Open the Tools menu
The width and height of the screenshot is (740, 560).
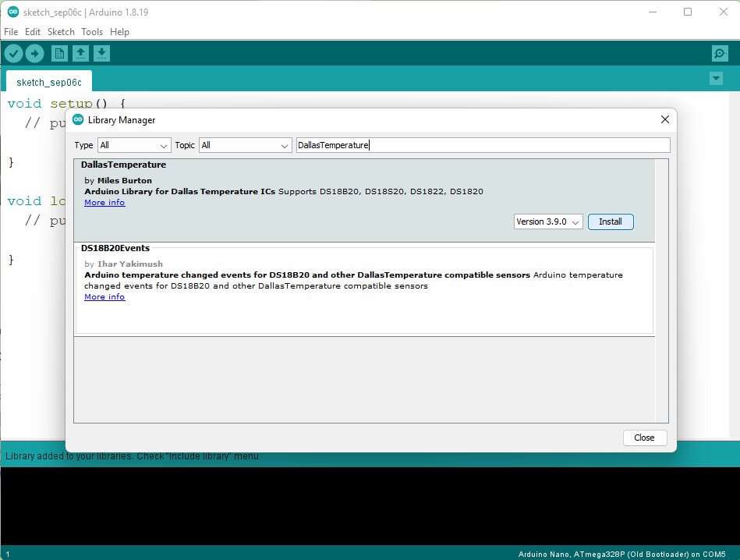(x=92, y=32)
